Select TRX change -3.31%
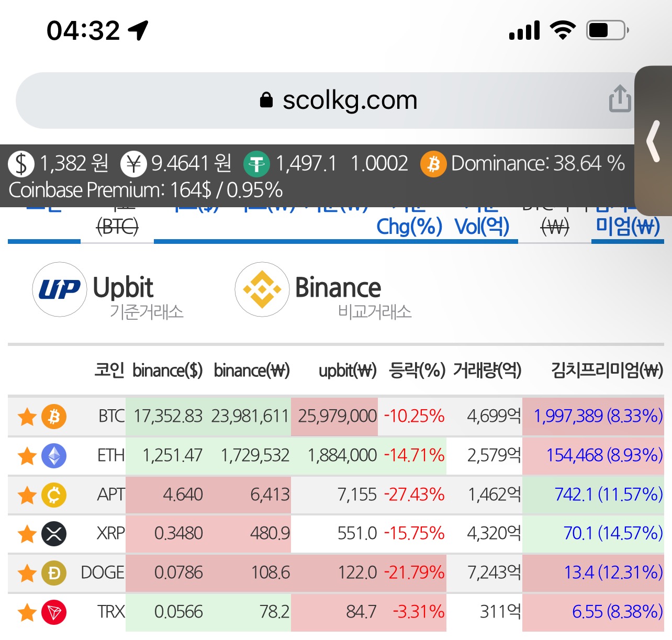Screen dimensions: 672x640 (419, 612)
